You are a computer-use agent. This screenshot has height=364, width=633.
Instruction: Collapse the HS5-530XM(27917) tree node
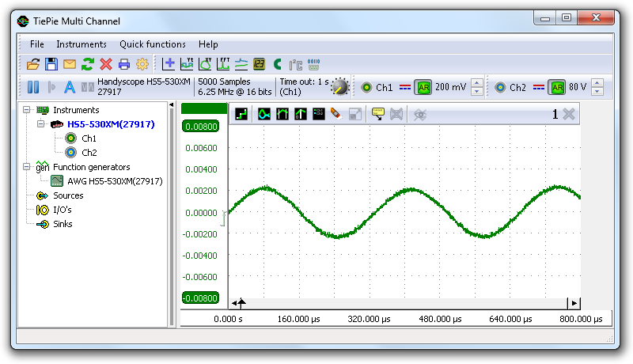click(x=42, y=124)
